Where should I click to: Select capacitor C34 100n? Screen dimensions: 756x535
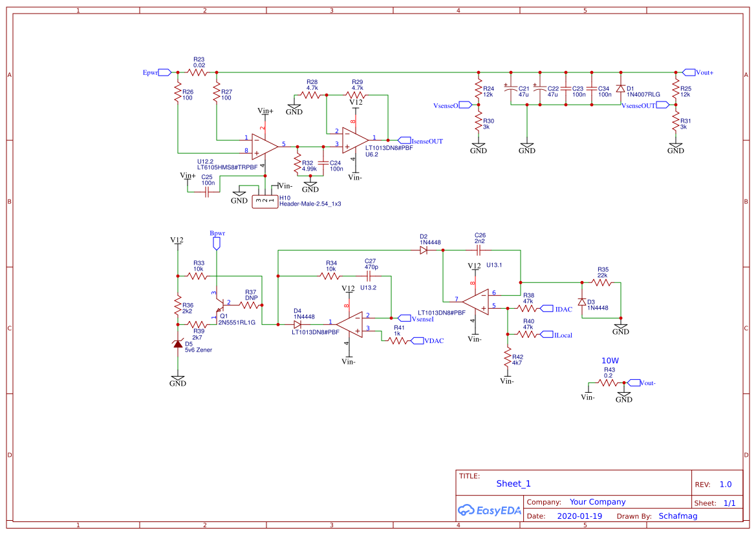592,89
